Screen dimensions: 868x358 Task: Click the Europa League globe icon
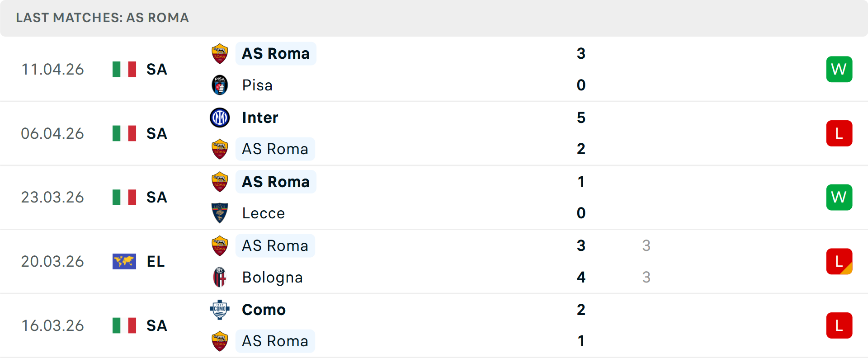click(x=124, y=261)
